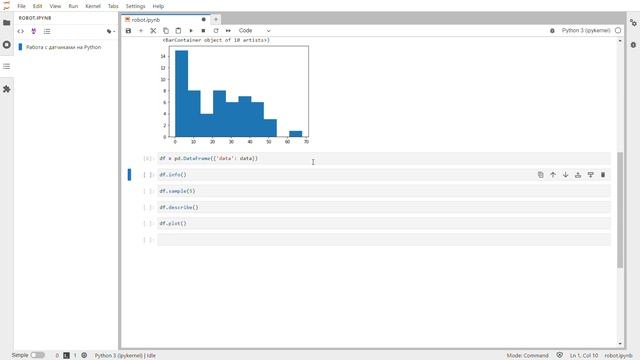The image size is (640, 360).
Task: Click the LSP status icon in status bar
Action: pyautogui.click(x=84, y=356)
